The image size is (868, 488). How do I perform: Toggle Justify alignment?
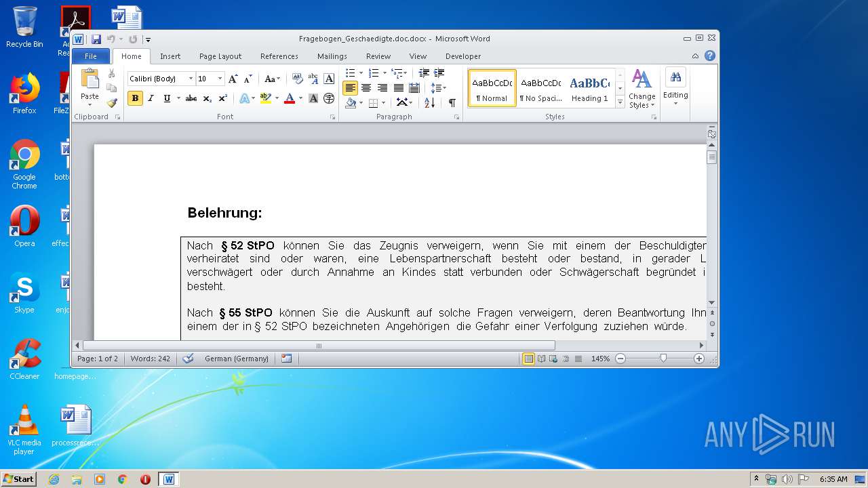[x=399, y=88]
